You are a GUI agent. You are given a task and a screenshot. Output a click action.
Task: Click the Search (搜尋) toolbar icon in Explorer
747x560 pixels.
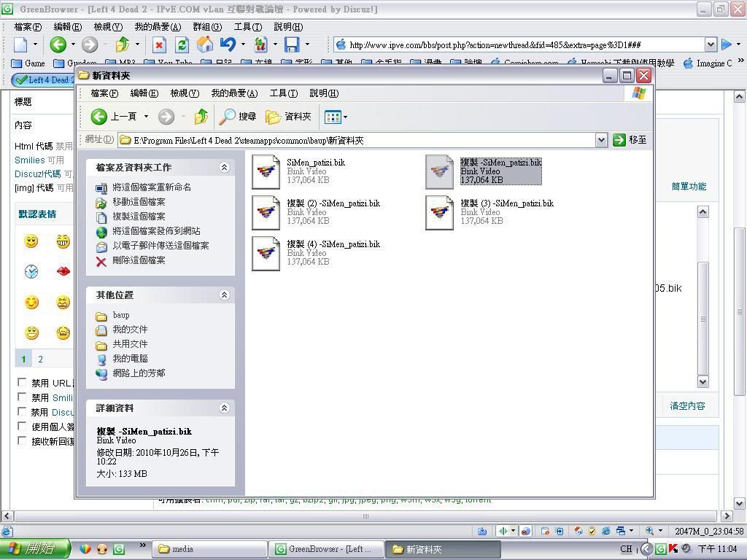click(x=238, y=117)
